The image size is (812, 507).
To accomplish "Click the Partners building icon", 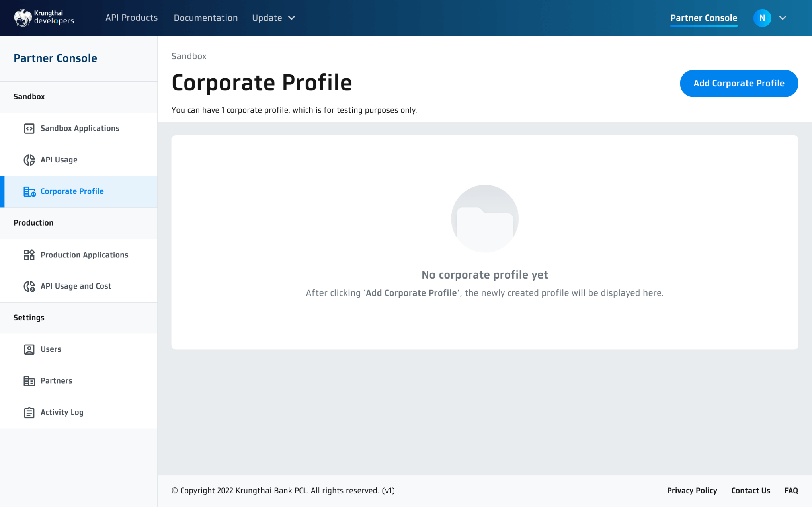I will (x=29, y=381).
